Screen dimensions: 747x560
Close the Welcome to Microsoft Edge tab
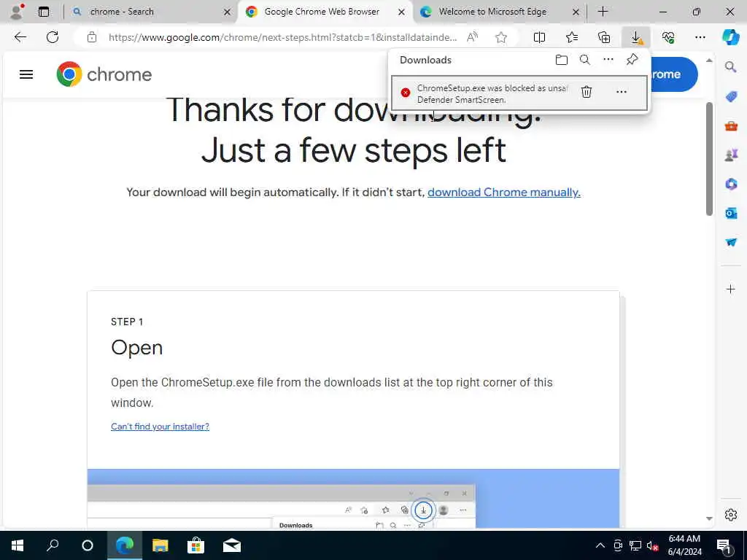coord(576,12)
